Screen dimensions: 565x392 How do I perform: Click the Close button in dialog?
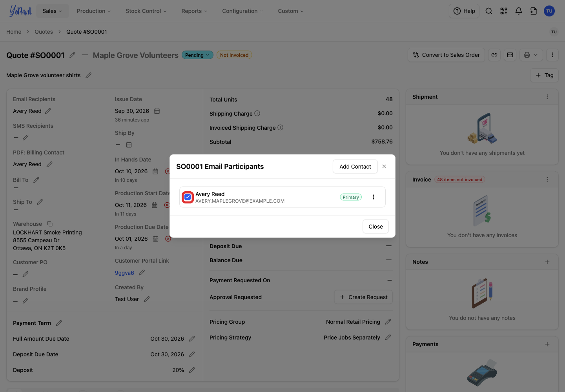(375, 227)
